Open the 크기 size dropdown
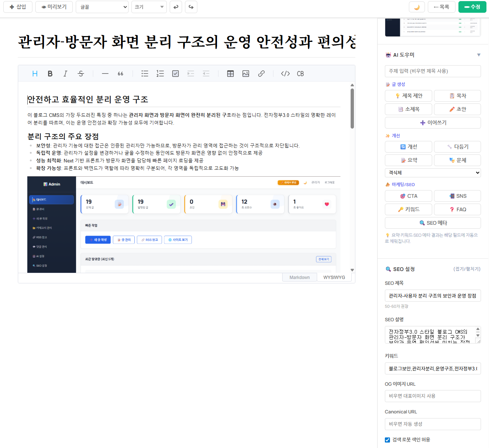The height and width of the screenshot is (448, 489). click(x=149, y=7)
